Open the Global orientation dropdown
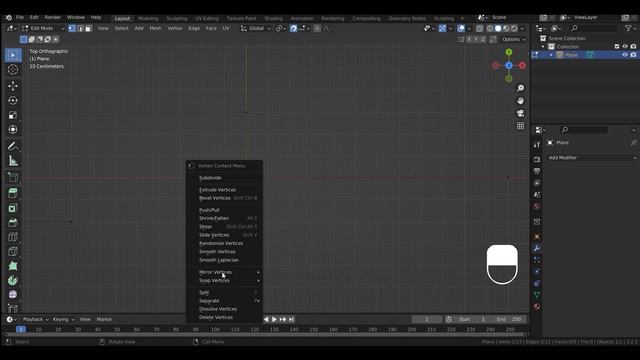 coord(256,28)
